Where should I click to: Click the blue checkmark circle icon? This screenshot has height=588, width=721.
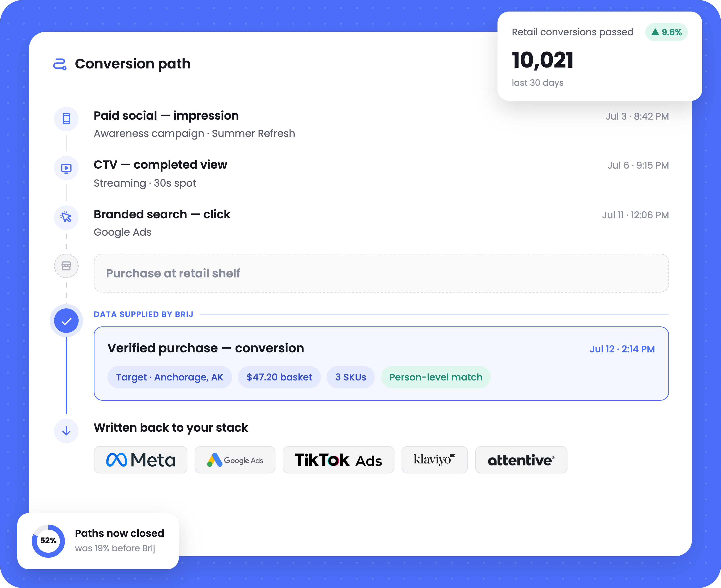click(x=66, y=321)
